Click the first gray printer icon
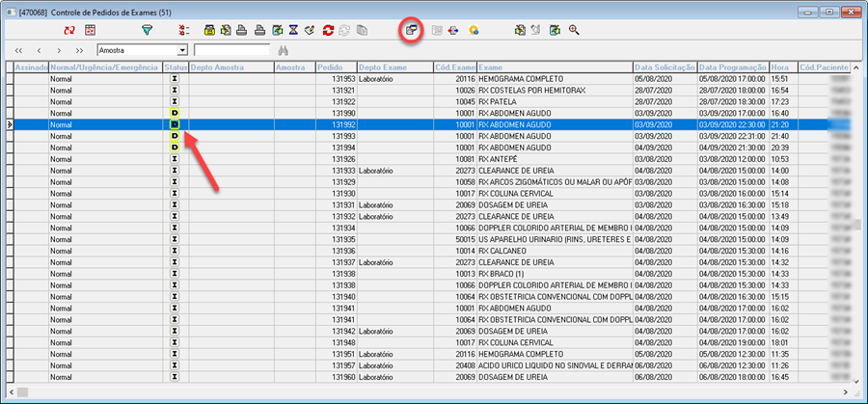Image resolution: width=868 pixels, height=404 pixels. click(x=241, y=31)
